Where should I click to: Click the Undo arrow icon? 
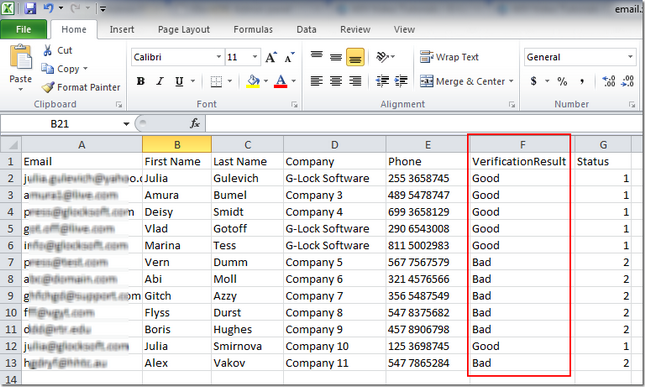click(x=48, y=8)
